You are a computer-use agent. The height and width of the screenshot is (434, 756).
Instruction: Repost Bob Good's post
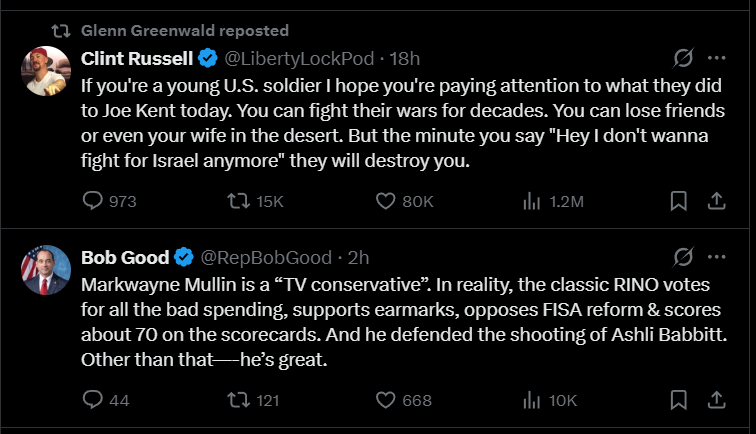click(x=238, y=400)
